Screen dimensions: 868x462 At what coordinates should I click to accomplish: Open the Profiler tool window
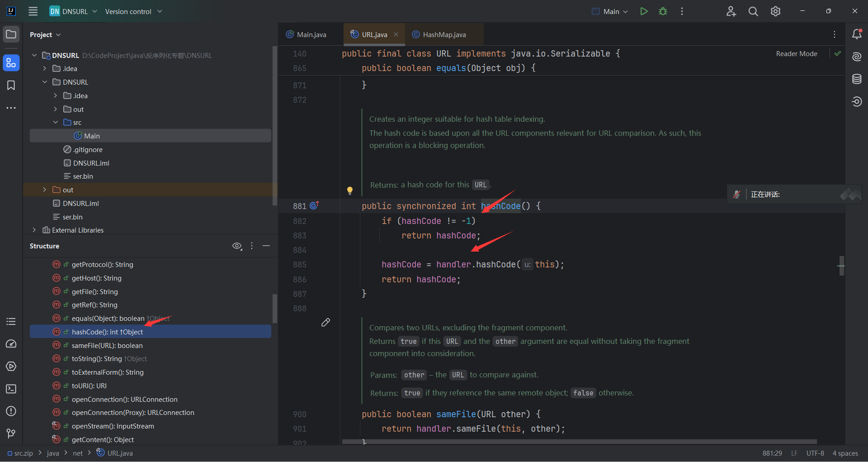pyautogui.click(x=11, y=344)
